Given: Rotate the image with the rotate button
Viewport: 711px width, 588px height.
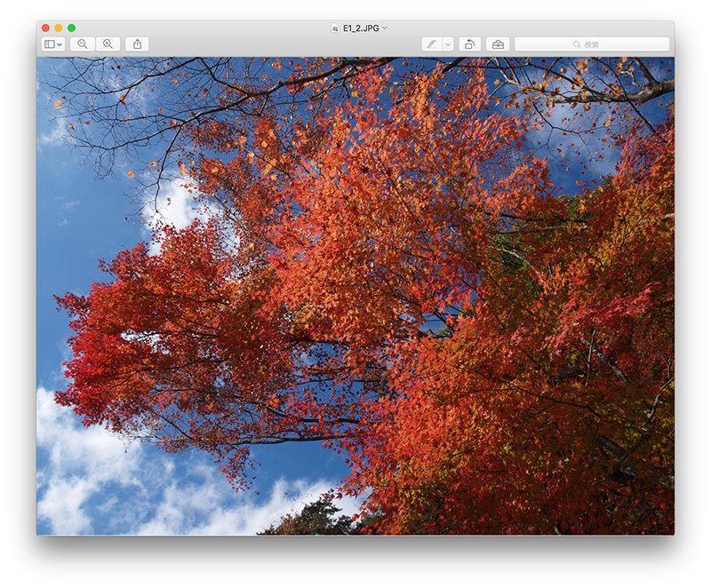Looking at the screenshot, I should (470, 44).
